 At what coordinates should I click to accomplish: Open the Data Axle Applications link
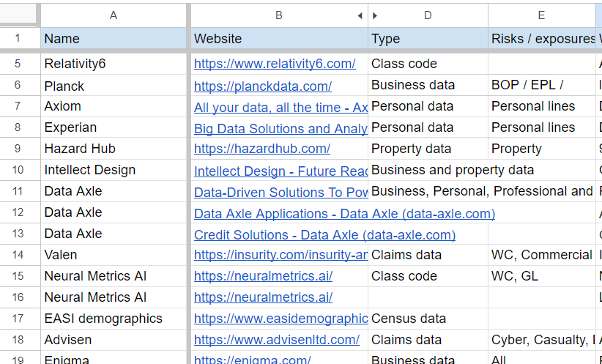[x=344, y=214]
